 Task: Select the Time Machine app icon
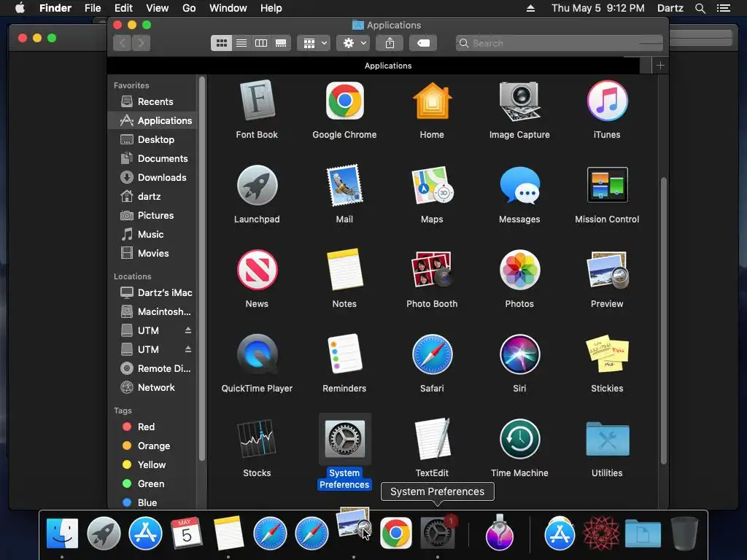pyautogui.click(x=519, y=438)
